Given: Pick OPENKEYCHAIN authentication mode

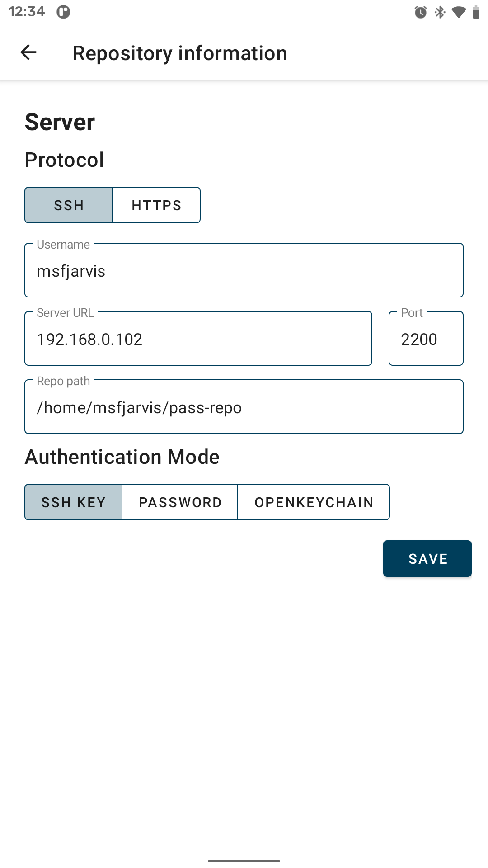Looking at the screenshot, I should 314,502.
